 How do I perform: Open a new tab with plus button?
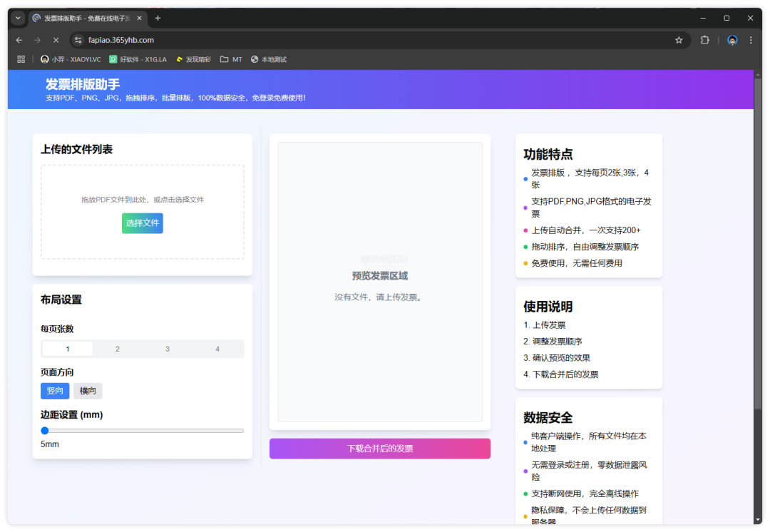tap(158, 18)
